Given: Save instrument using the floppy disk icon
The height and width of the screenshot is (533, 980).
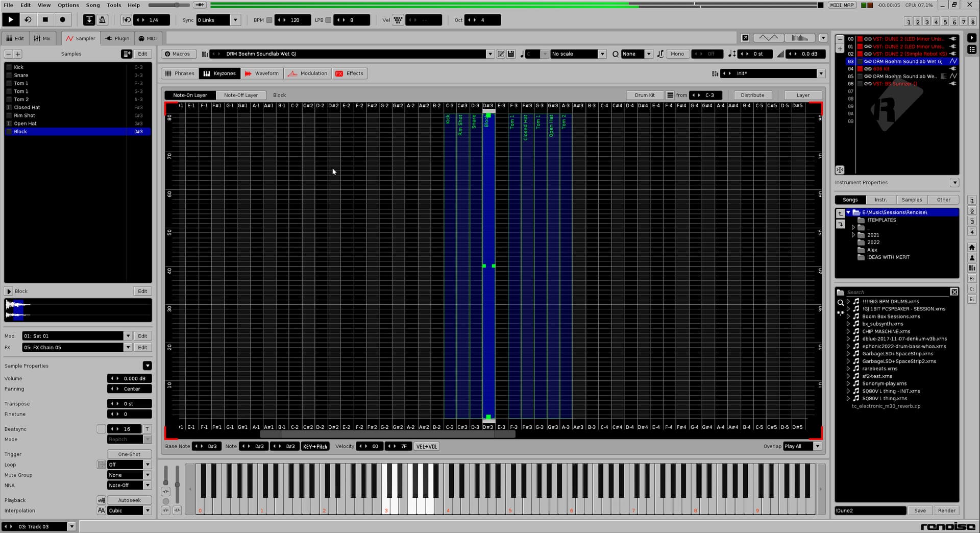Looking at the screenshot, I should pos(511,54).
